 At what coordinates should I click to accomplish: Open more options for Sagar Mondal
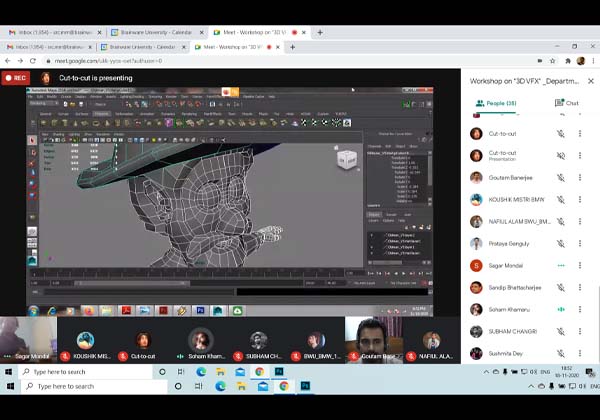click(x=580, y=265)
